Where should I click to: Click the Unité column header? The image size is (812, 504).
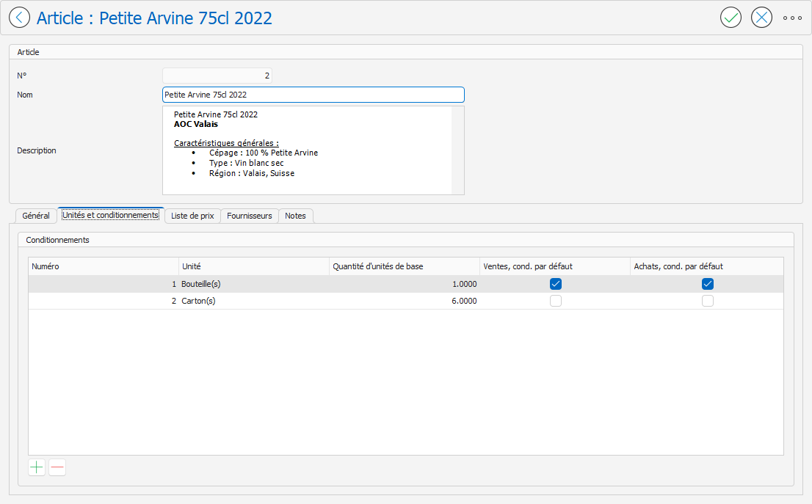point(253,266)
